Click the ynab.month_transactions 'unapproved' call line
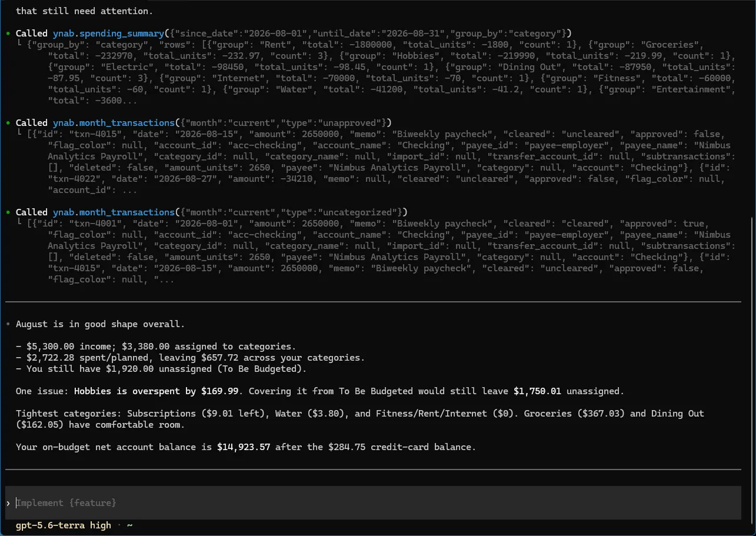The height and width of the screenshot is (536, 756). click(x=203, y=123)
